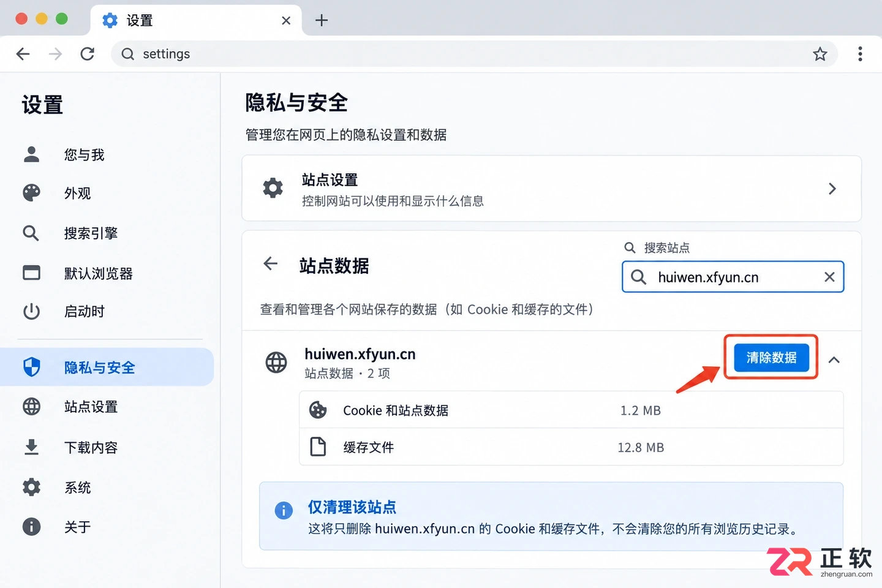Screen dimensions: 882x588
Task: Click 清除数据 for huiwen.xfyun.cn
Action: (771, 357)
